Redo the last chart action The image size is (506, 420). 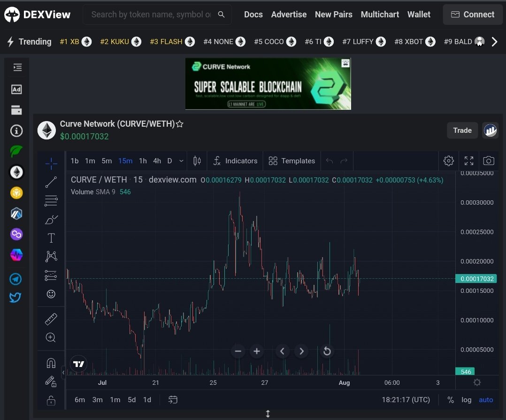[x=344, y=160]
